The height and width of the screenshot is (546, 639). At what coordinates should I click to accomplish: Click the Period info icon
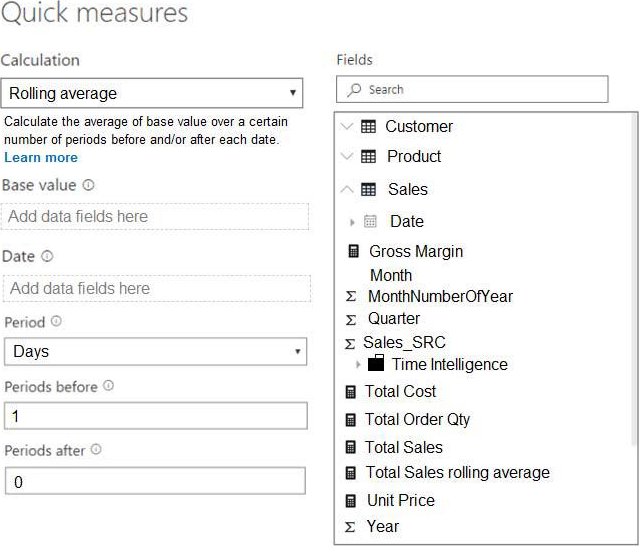[x=56, y=322]
